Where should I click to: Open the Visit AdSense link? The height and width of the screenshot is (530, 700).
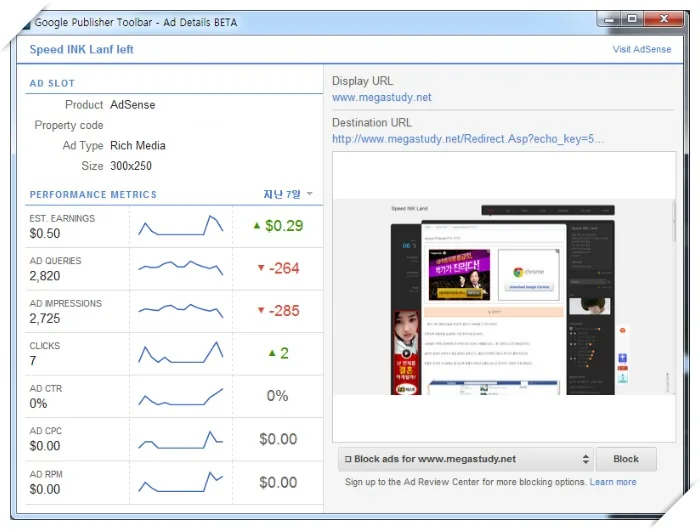tap(642, 49)
